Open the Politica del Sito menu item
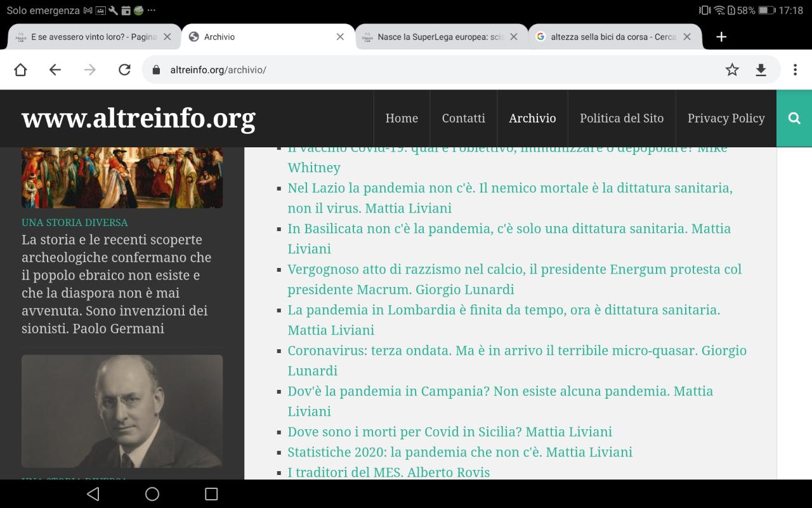This screenshot has width=812, height=508. coord(622,118)
